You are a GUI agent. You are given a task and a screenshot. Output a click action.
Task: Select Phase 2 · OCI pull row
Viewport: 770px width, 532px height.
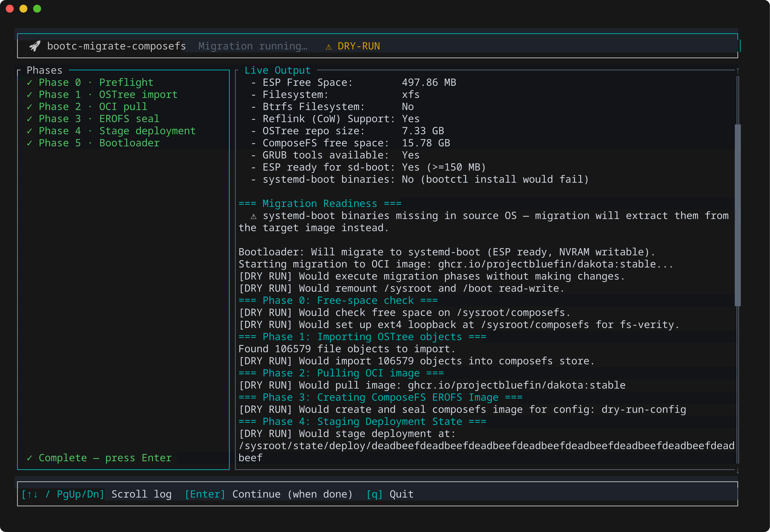coord(87,107)
